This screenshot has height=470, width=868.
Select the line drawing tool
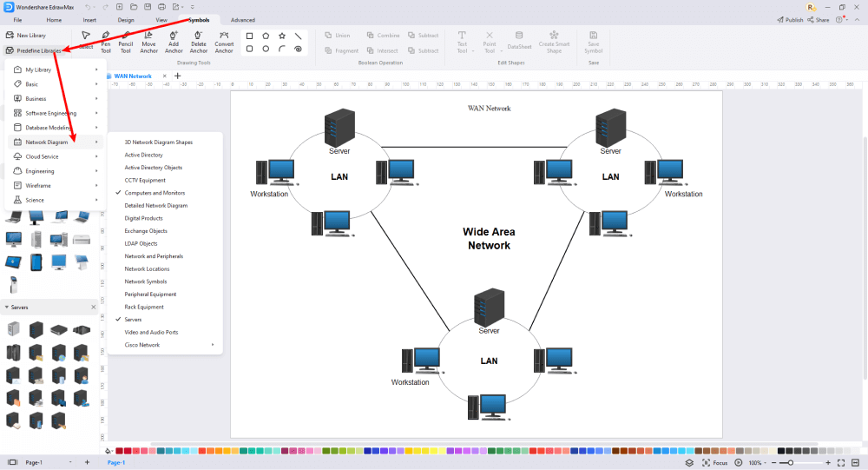coord(299,36)
